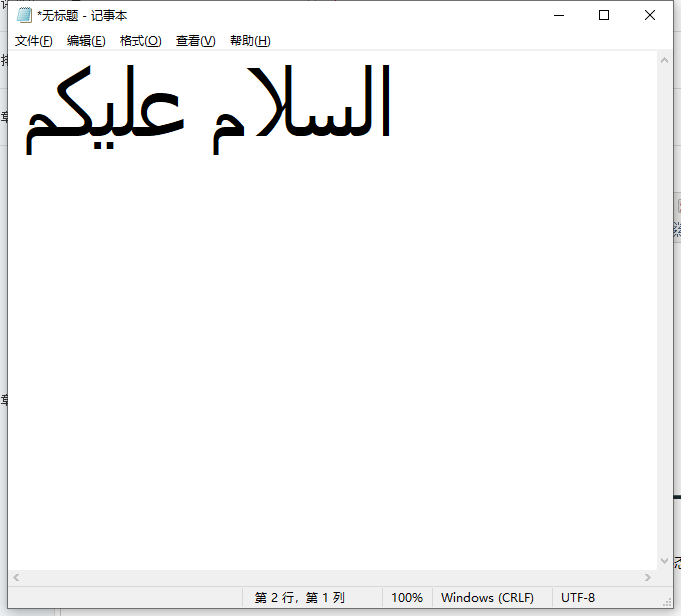Open the 帮助(H) menu

(250, 41)
